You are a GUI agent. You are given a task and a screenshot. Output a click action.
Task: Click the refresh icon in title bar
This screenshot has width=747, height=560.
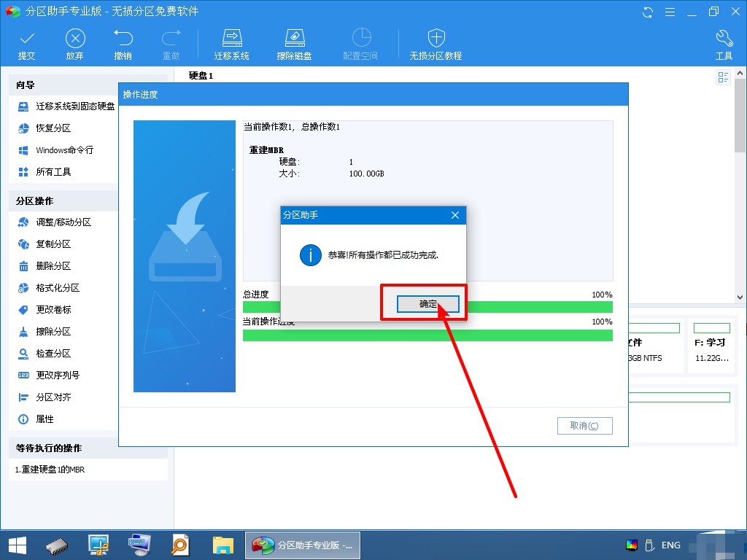point(648,12)
